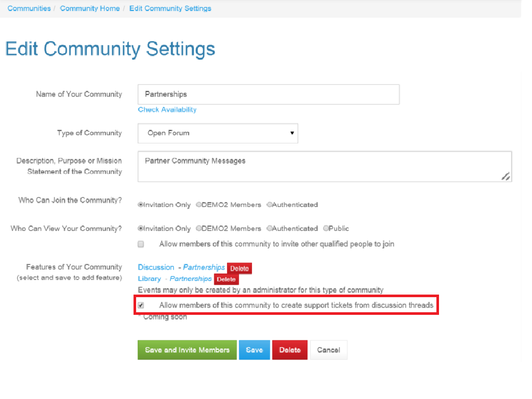
Task: Select Invitation Only for who can join
Action: point(140,205)
